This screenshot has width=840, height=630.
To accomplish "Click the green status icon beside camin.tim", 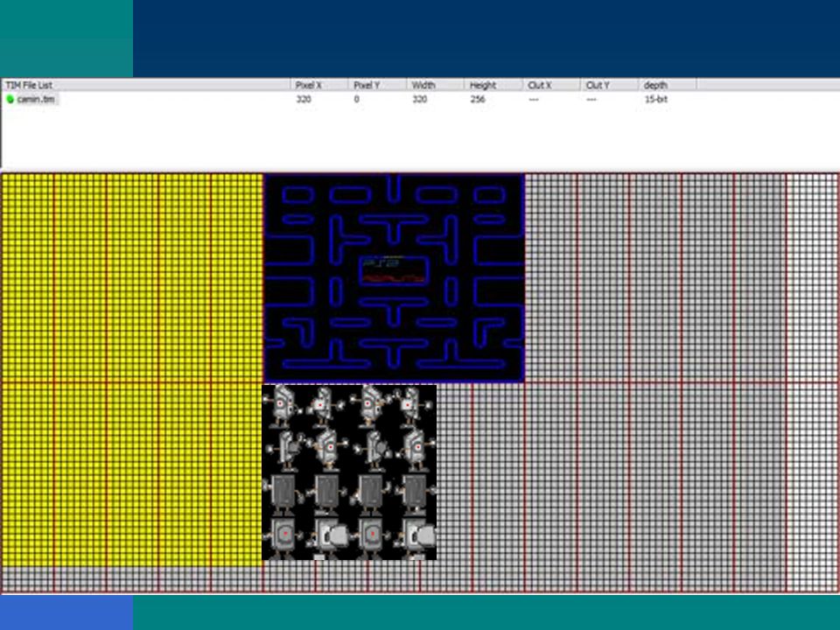I will (x=10, y=99).
